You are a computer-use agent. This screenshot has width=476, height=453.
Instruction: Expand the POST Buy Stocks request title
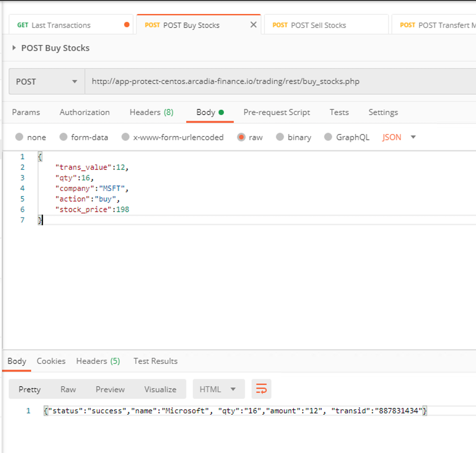(x=14, y=48)
